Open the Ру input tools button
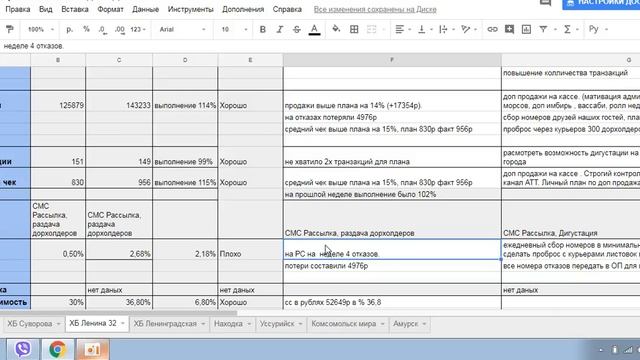 click(594, 29)
